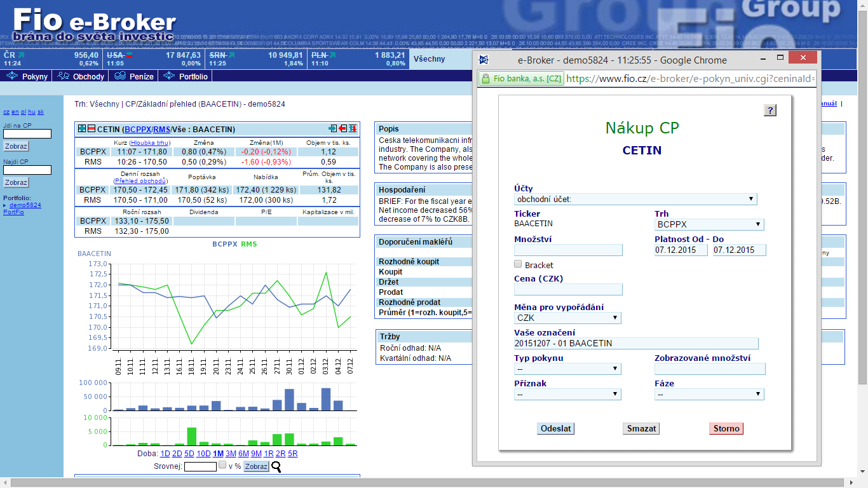
Task: Click the Portfolio snowflake icon in menu bar
Action: 169,76
